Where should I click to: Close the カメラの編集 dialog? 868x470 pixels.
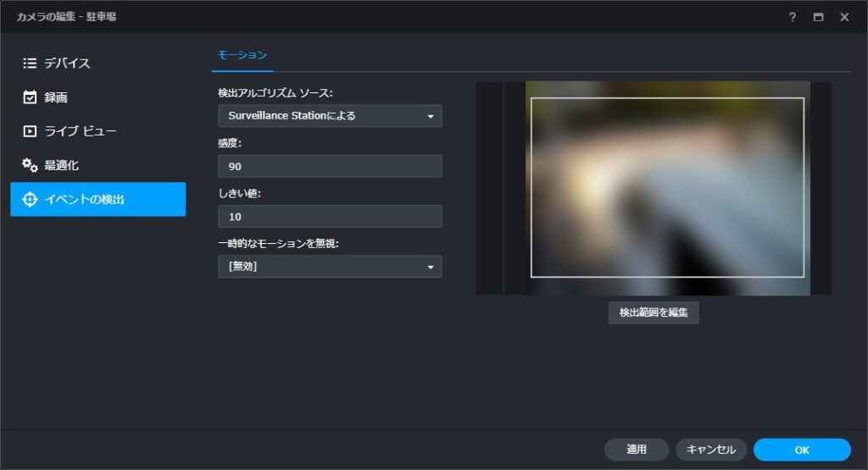point(844,17)
